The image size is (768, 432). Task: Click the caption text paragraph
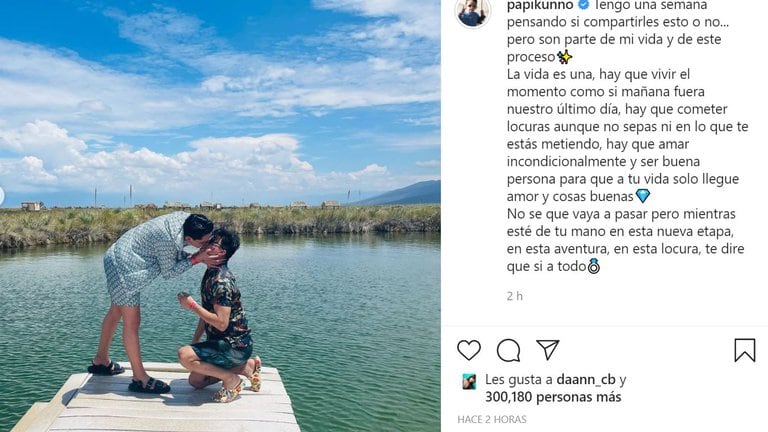pyautogui.click(x=627, y=135)
